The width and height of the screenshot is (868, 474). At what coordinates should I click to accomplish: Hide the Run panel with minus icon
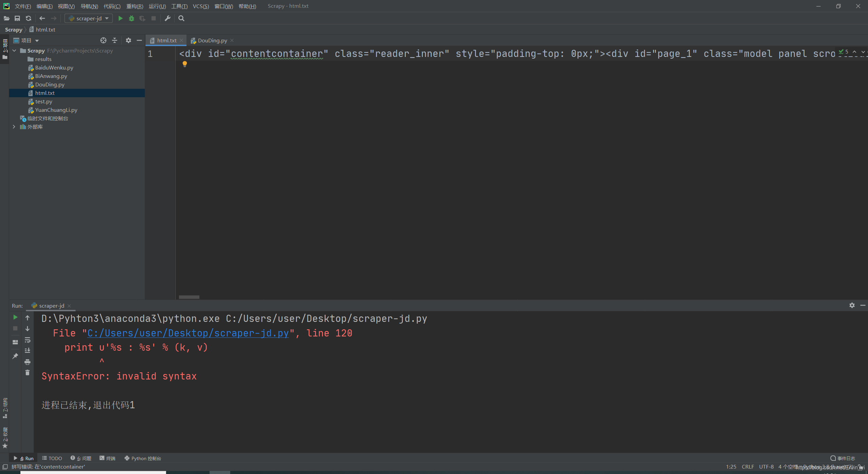(x=863, y=305)
